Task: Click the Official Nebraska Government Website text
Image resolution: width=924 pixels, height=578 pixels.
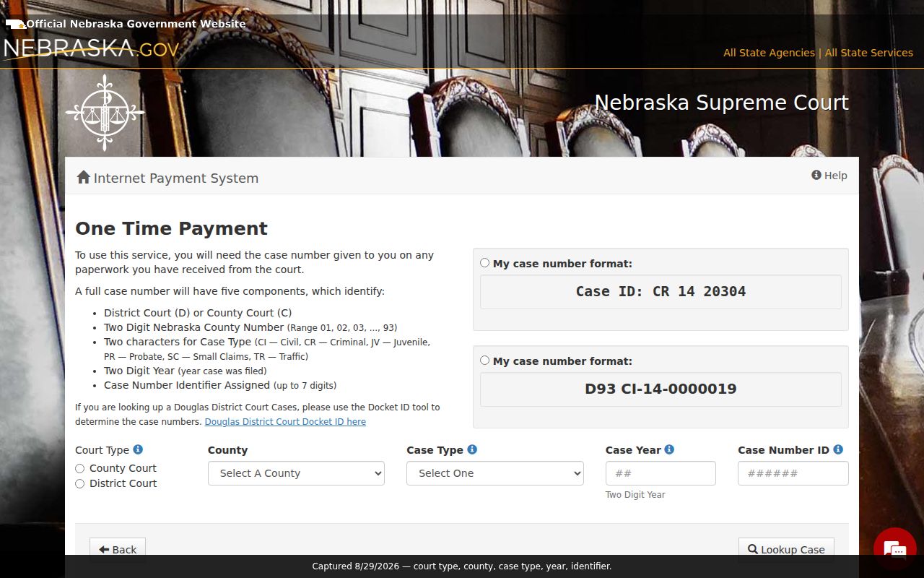Action: coord(136,24)
